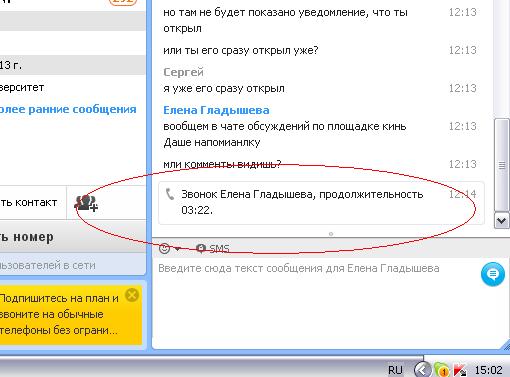
Task: Select message 'вообщем в чате обсуждений'
Action: (285, 134)
